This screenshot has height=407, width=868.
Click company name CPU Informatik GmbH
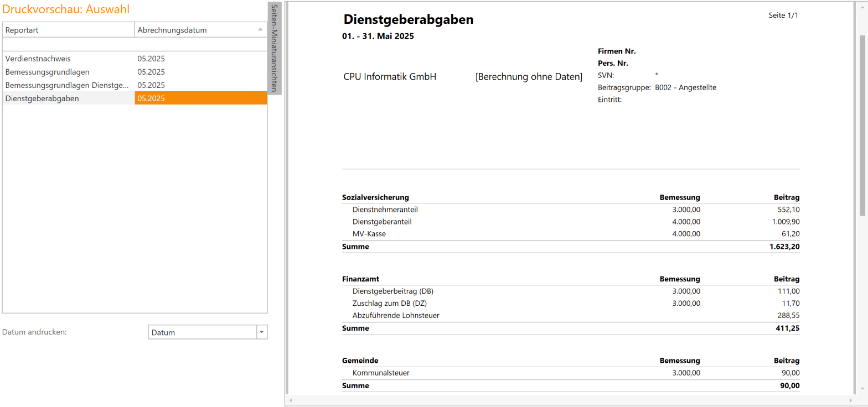pos(390,77)
